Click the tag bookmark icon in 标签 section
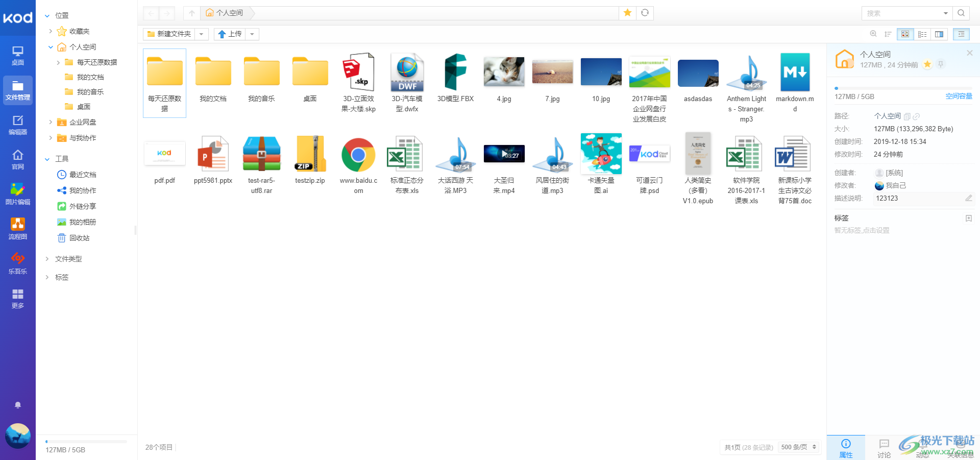 click(x=968, y=219)
